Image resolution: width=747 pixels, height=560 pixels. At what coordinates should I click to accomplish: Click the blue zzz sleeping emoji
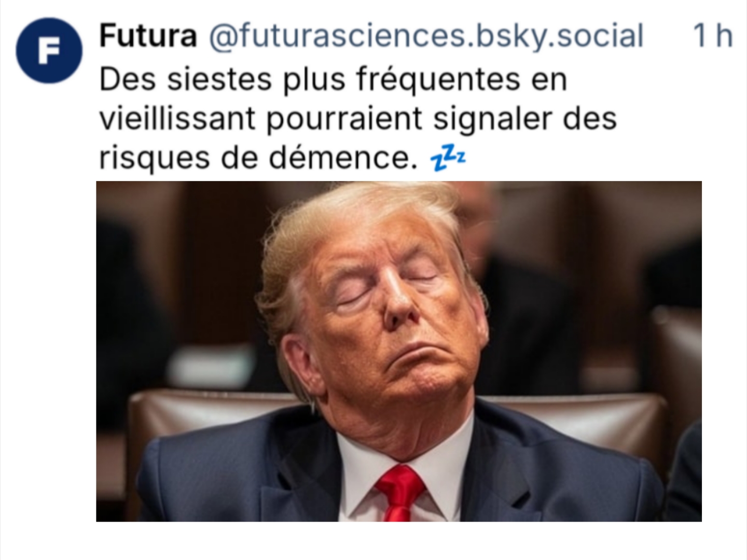click(x=448, y=158)
